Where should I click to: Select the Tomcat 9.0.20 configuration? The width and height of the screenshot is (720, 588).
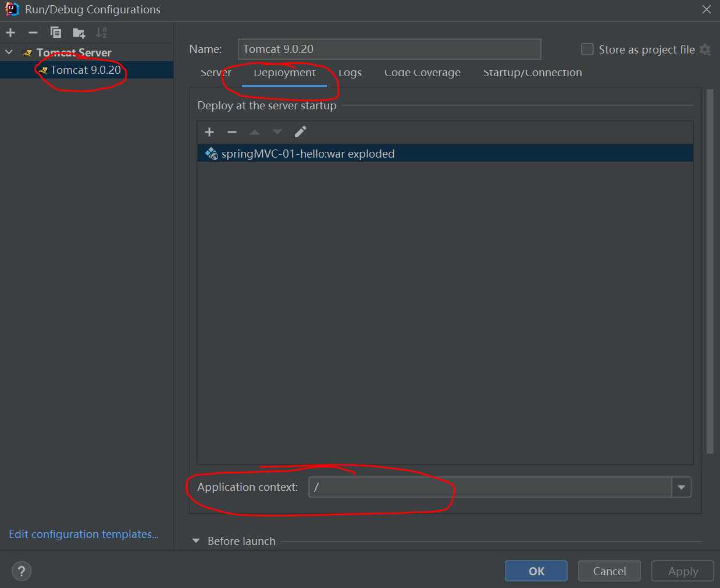[87, 70]
